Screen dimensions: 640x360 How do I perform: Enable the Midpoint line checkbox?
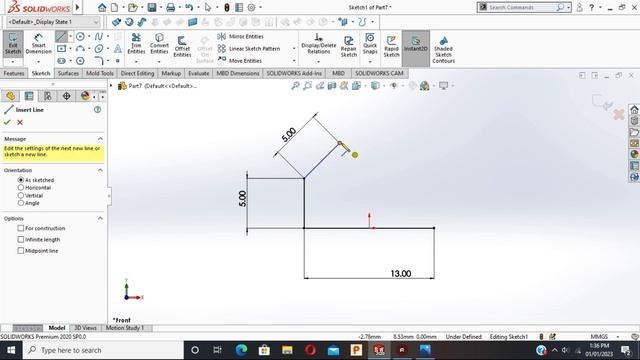[21, 251]
